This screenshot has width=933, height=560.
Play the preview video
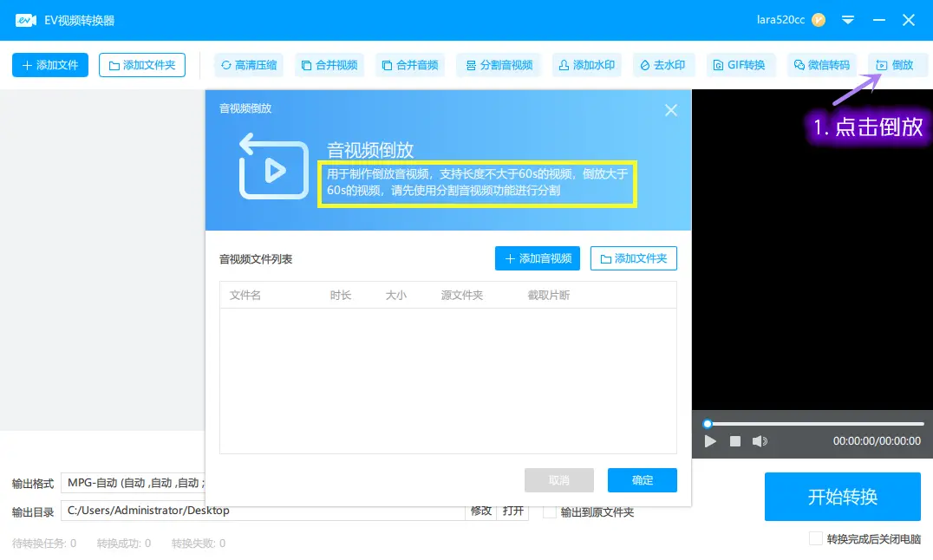pos(710,441)
